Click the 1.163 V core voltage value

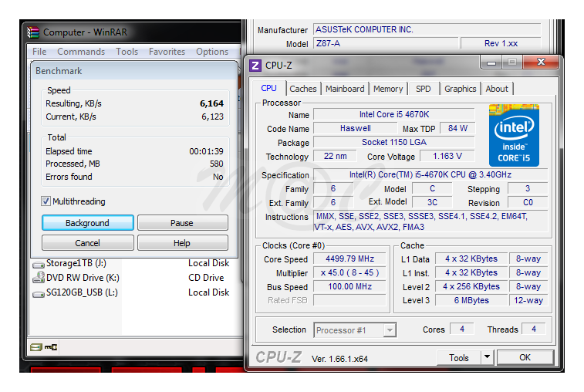(x=447, y=156)
